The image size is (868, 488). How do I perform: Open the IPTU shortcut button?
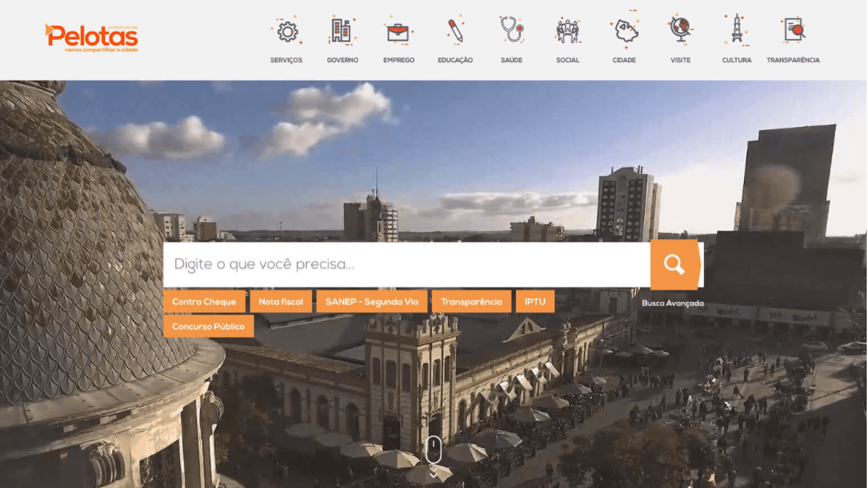[x=535, y=302]
